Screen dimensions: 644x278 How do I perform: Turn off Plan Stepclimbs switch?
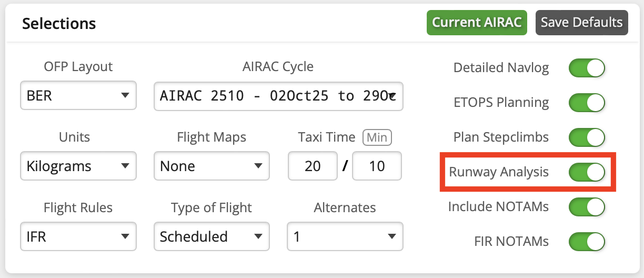(x=587, y=137)
